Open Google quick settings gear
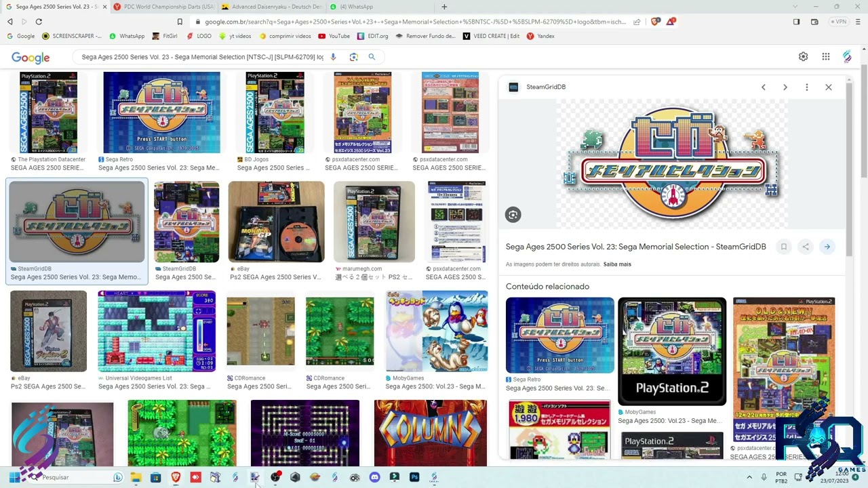Screen dimensions: 868x488 pyautogui.click(x=803, y=57)
